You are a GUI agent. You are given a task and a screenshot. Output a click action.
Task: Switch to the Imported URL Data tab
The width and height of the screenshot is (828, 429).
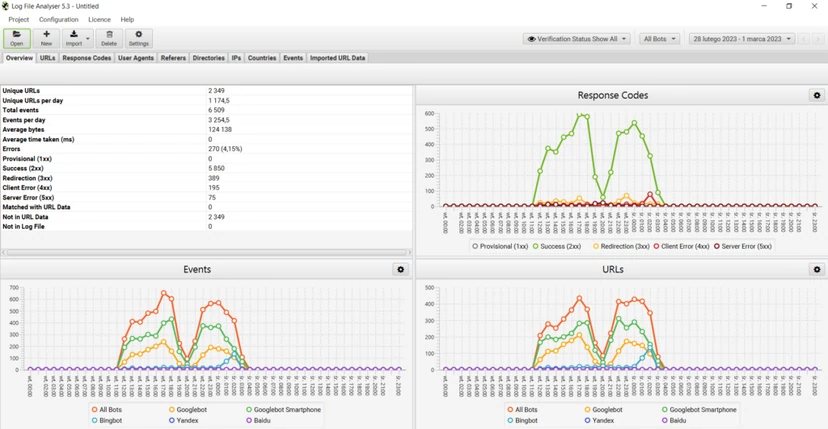point(337,58)
